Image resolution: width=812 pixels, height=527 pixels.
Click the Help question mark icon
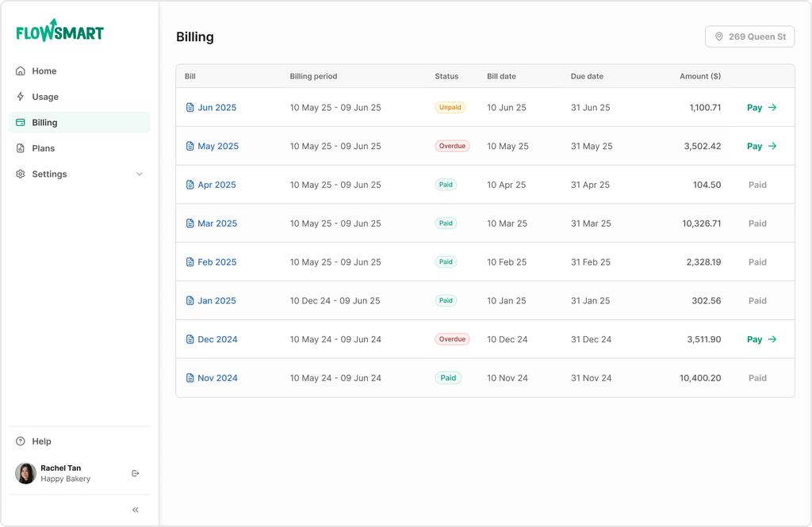pos(21,441)
